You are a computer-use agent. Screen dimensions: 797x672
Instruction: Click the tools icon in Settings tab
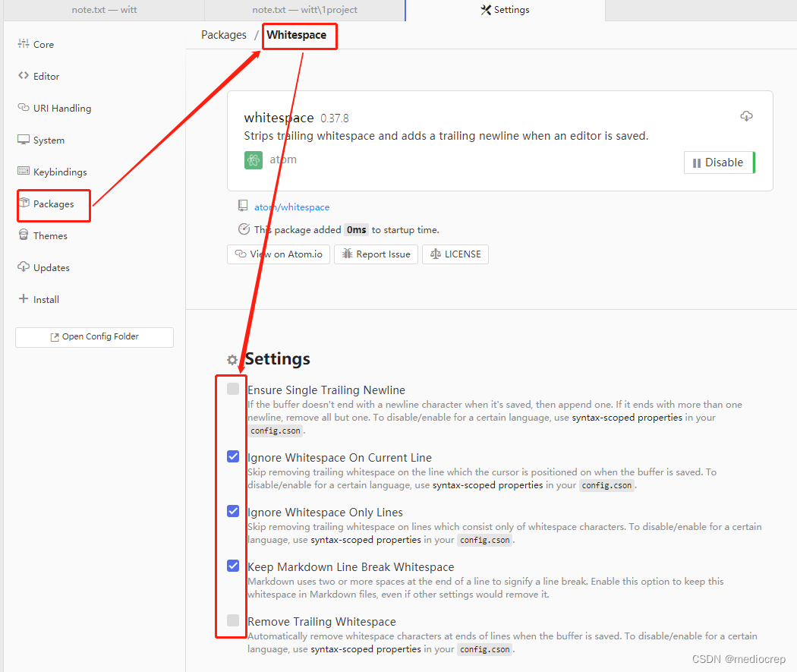coord(486,10)
